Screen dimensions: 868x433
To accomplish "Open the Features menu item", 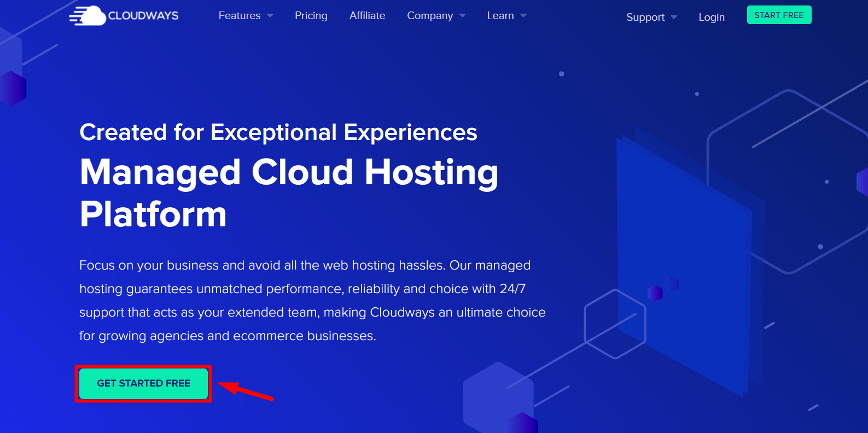I will pyautogui.click(x=240, y=16).
